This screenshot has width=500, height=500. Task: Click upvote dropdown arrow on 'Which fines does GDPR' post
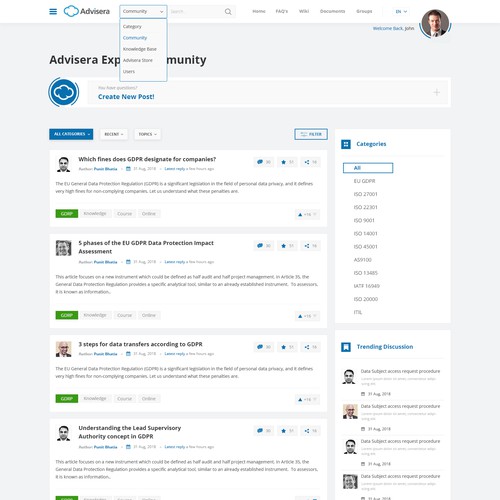(x=315, y=214)
